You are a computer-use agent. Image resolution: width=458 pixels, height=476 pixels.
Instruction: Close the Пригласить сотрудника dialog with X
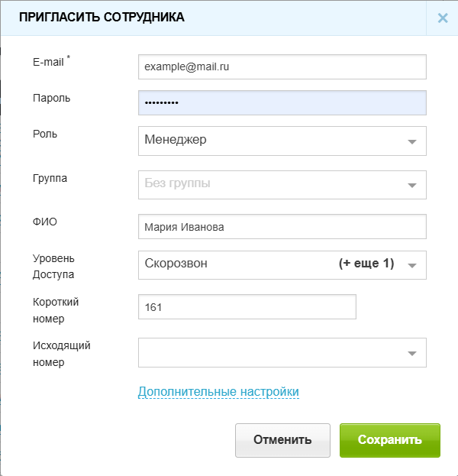coord(442,18)
